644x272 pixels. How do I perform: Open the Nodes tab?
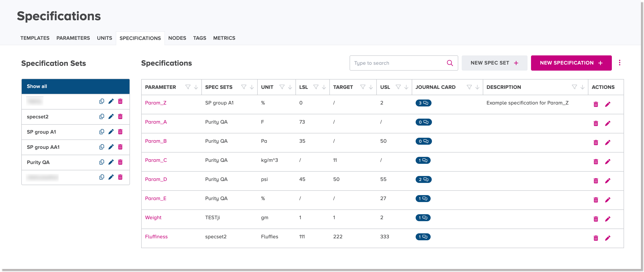point(177,38)
